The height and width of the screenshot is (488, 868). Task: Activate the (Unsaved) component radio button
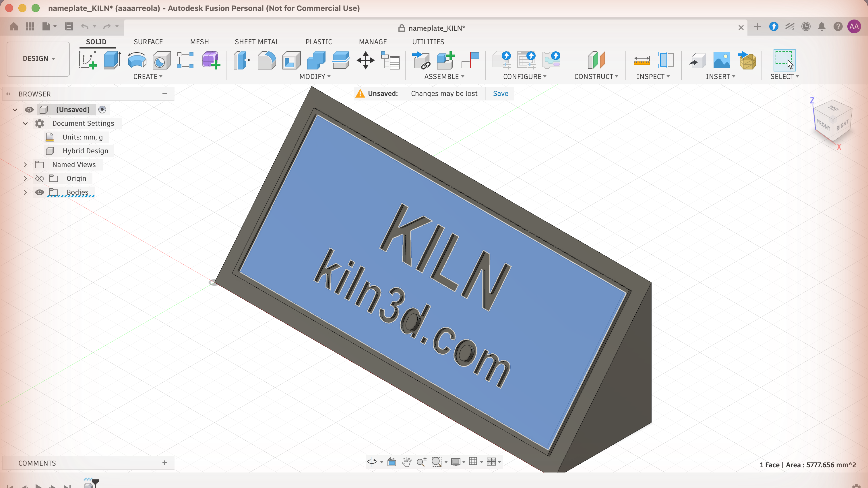(x=102, y=110)
